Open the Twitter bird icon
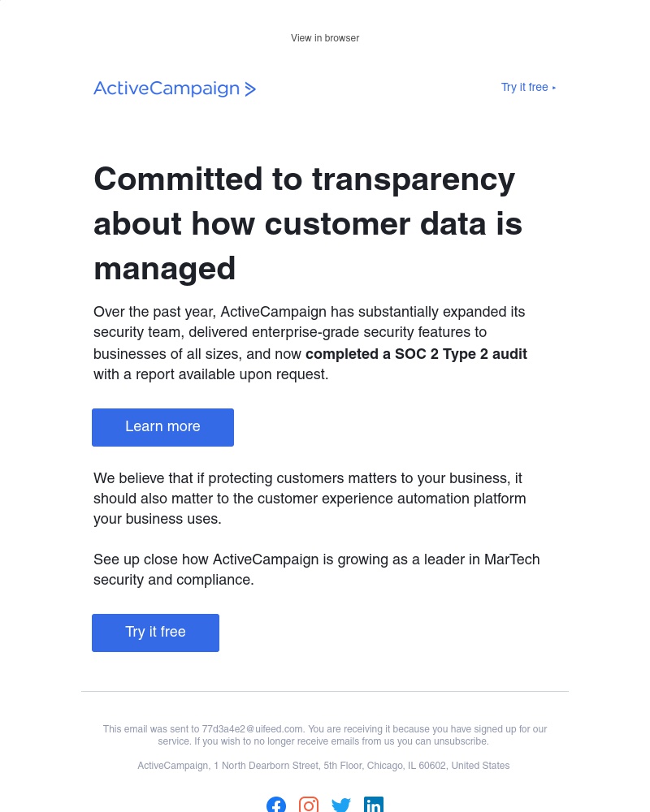 (341, 805)
